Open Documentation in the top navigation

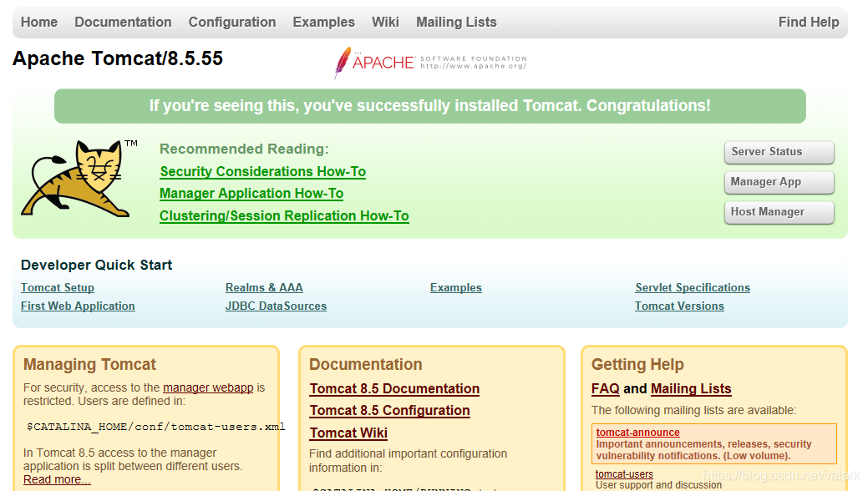[123, 23]
